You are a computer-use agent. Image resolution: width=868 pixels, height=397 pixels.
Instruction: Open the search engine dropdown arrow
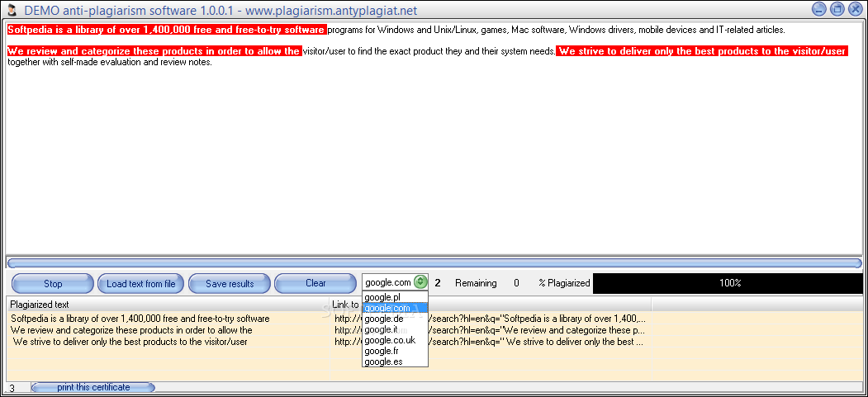420,282
